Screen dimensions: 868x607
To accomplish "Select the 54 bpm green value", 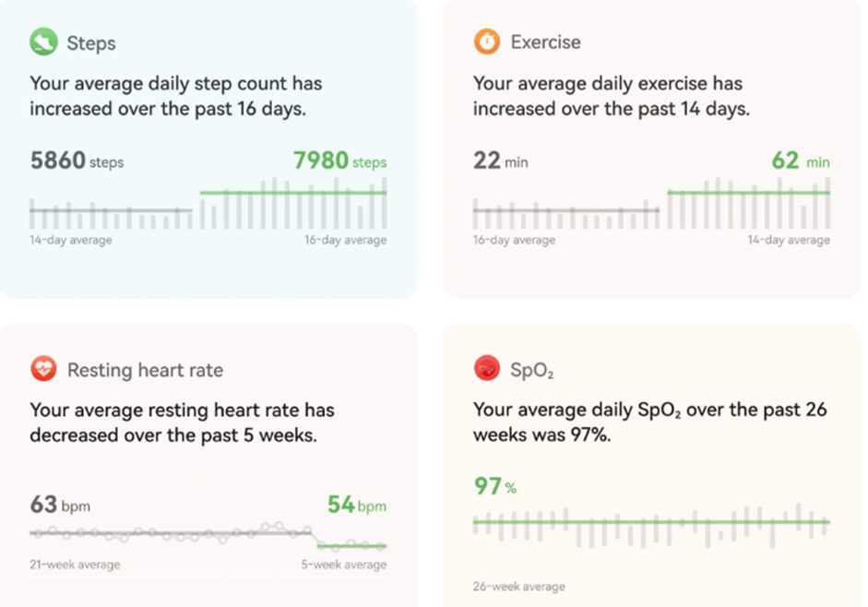I will click(356, 506).
